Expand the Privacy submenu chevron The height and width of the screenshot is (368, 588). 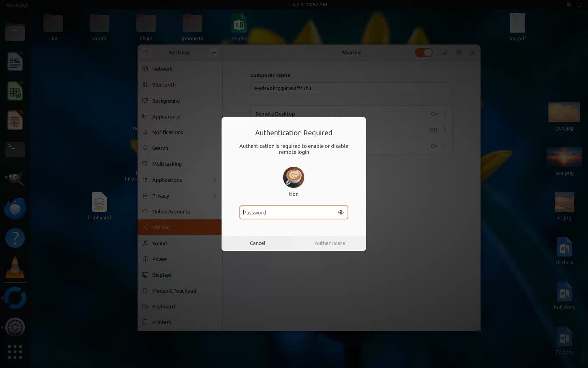[215, 196]
